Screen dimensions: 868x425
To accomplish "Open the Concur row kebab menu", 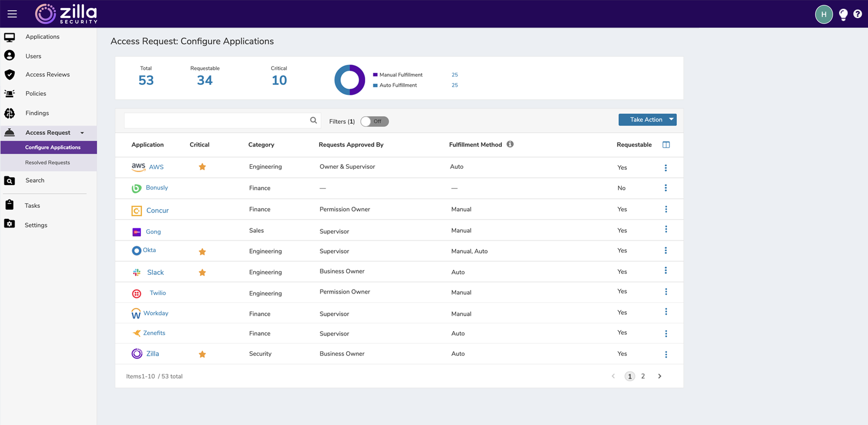I will [666, 209].
